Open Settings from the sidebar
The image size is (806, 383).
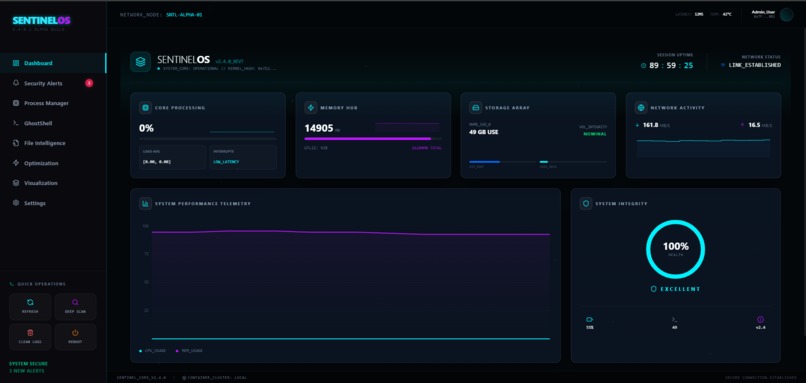[53, 203]
